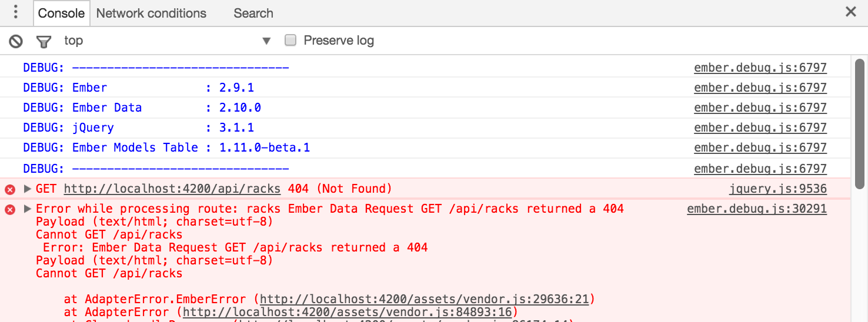The height and width of the screenshot is (322, 868).
Task: Expand the GET 404 Not Found error entry
Action: [27, 189]
